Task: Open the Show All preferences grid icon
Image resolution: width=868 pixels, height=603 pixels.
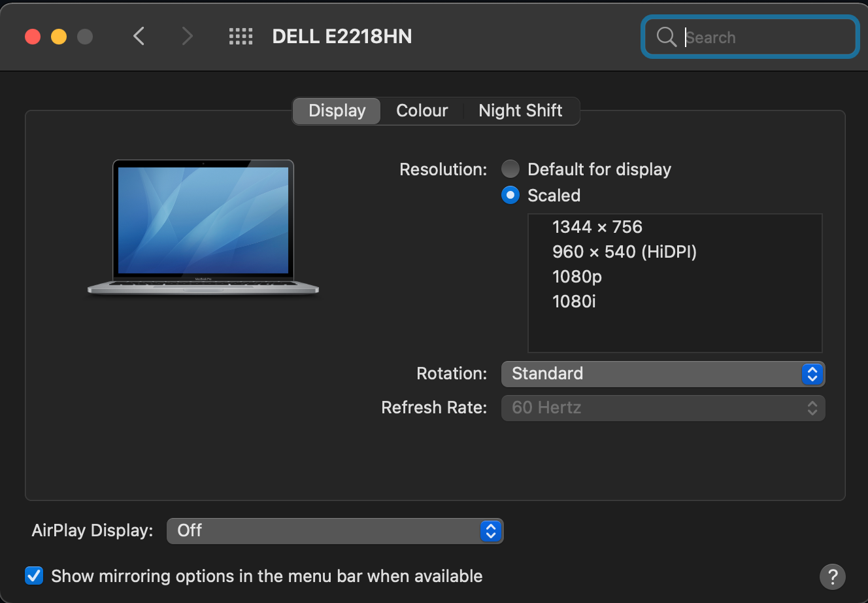Action: pos(241,37)
